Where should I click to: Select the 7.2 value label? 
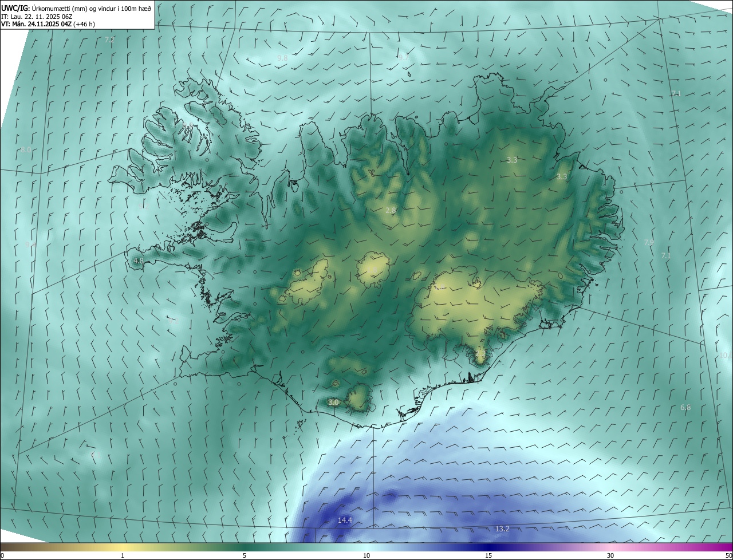(x=109, y=40)
